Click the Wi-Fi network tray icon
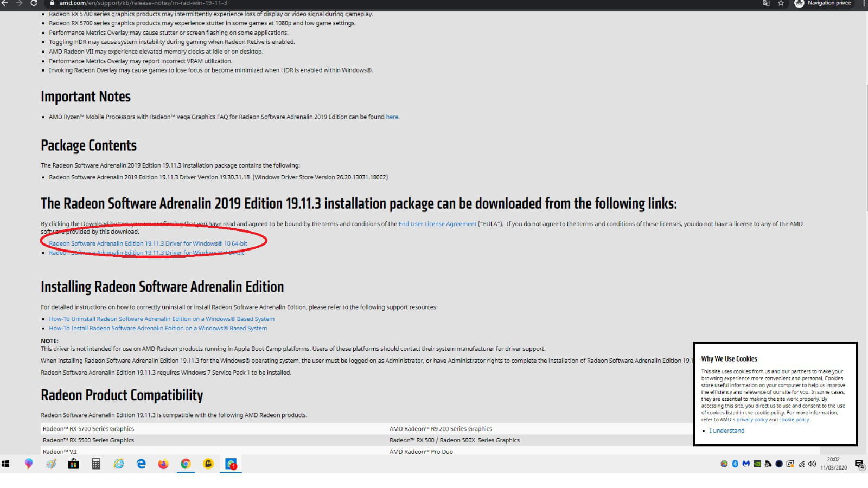Viewport: 868px width, 488px height. (801, 464)
